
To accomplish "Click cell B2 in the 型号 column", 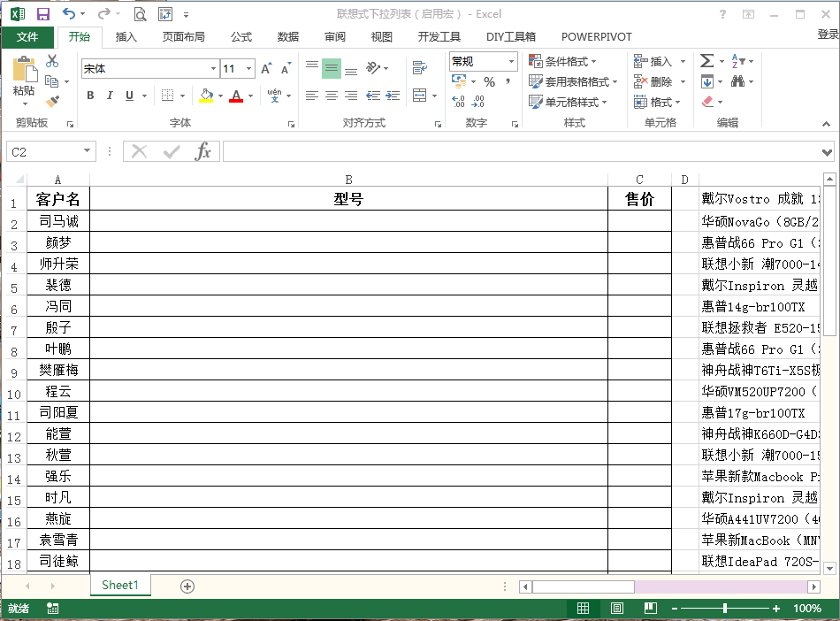I will point(348,221).
